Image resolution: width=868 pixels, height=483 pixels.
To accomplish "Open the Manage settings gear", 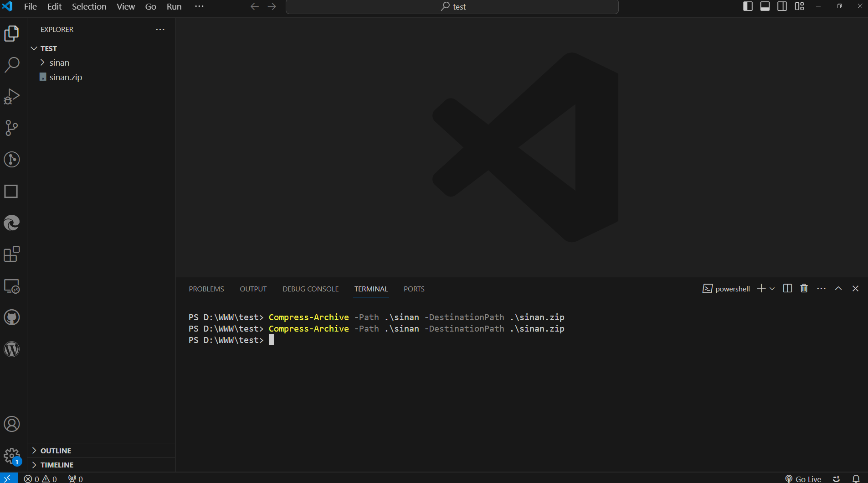I will click(11, 456).
